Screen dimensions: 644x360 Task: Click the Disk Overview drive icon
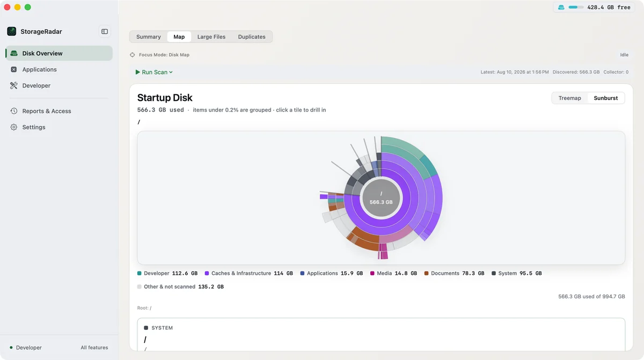click(x=14, y=53)
